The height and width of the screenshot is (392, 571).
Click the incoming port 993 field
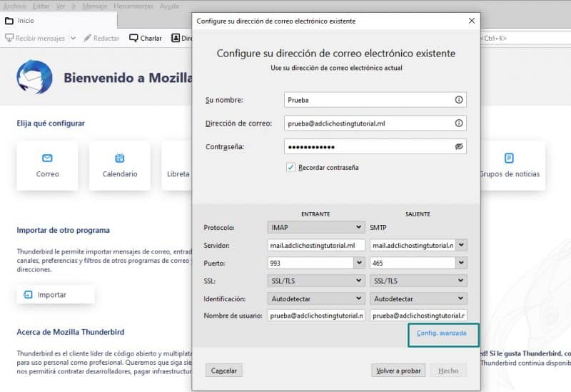click(310, 263)
